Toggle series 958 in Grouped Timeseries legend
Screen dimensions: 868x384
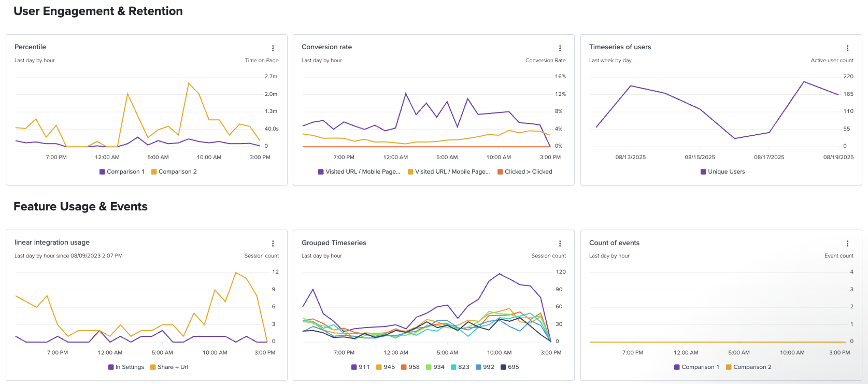coord(410,367)
